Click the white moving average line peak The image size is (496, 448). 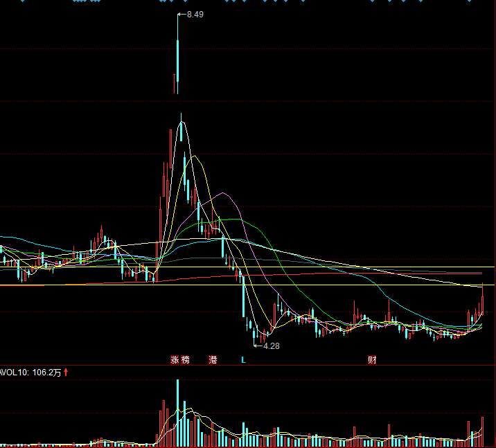pyautogui.click(x=181, y=123)
